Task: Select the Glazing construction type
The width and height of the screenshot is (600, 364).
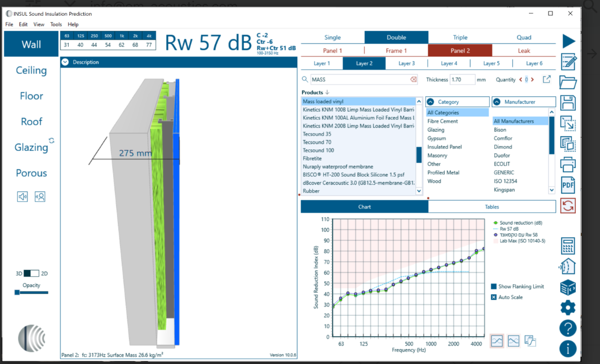Action: (31, 147)
